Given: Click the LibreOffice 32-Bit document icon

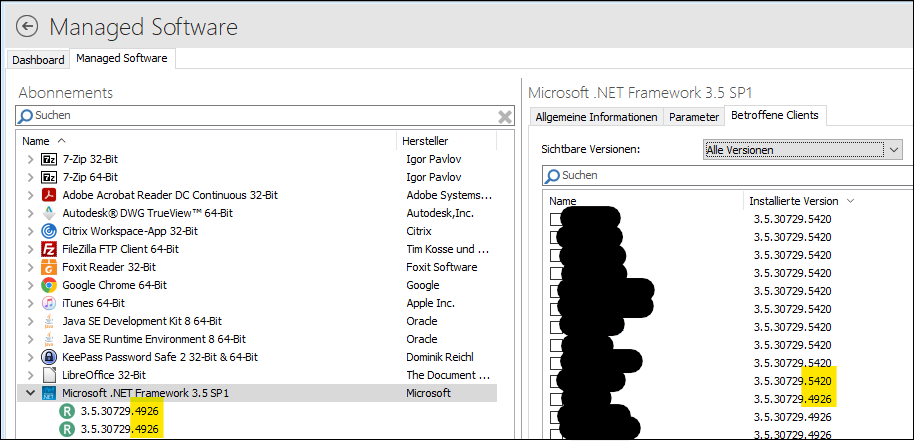Looking at the screenshot, I should [x=48, y=375].
